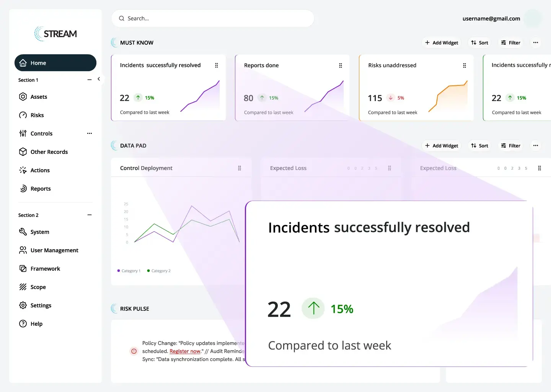Select the Reports sidebar icon
Image resolution: width=551 pixels, height=392 pixels.
23,188
